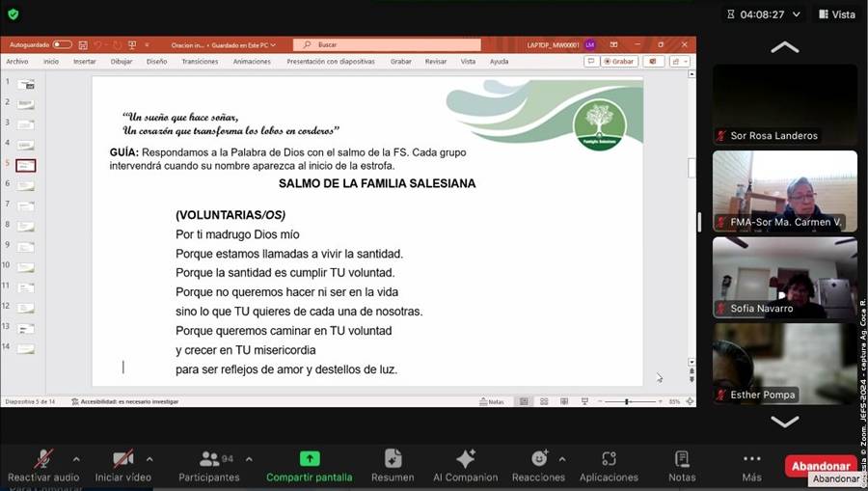Open the Insertar ribbon tab

point(85,62)
